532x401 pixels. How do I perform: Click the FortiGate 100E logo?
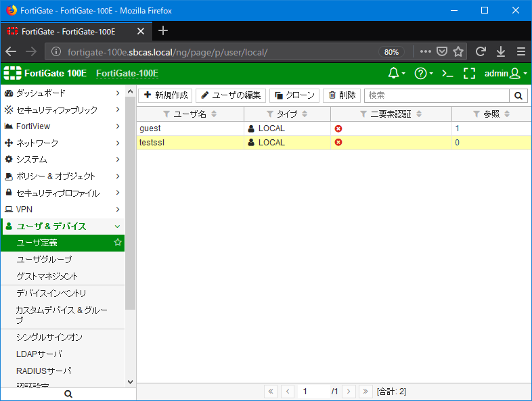click(45, 73)
